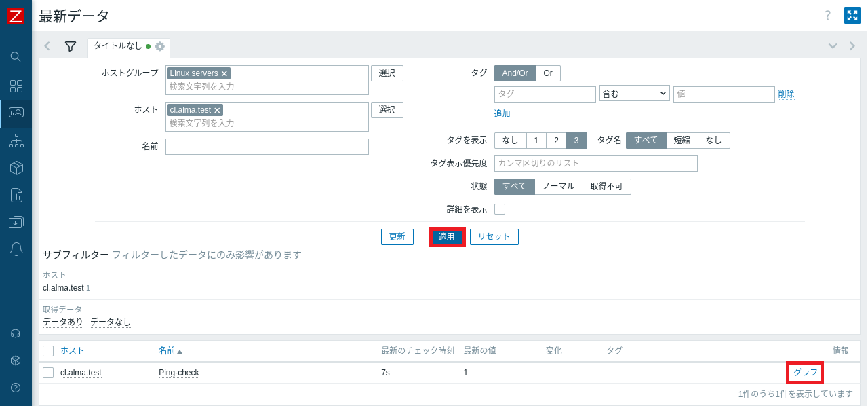The image size is (868, 406).
Task: Open the Alerts bell icon in sidebar
Action: click(x=16, y=249)
